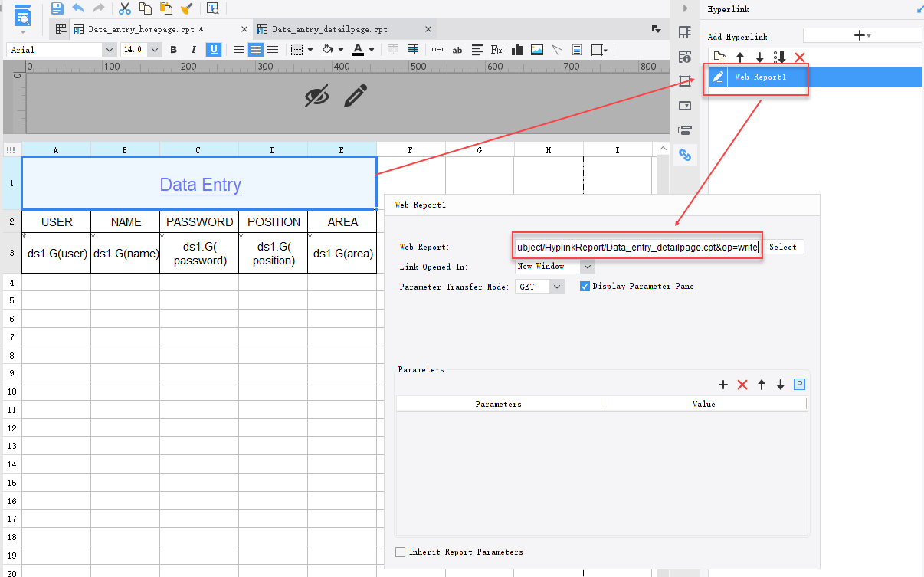
Task: Move parameter up in Parameters section
Action: pos(762,385)
